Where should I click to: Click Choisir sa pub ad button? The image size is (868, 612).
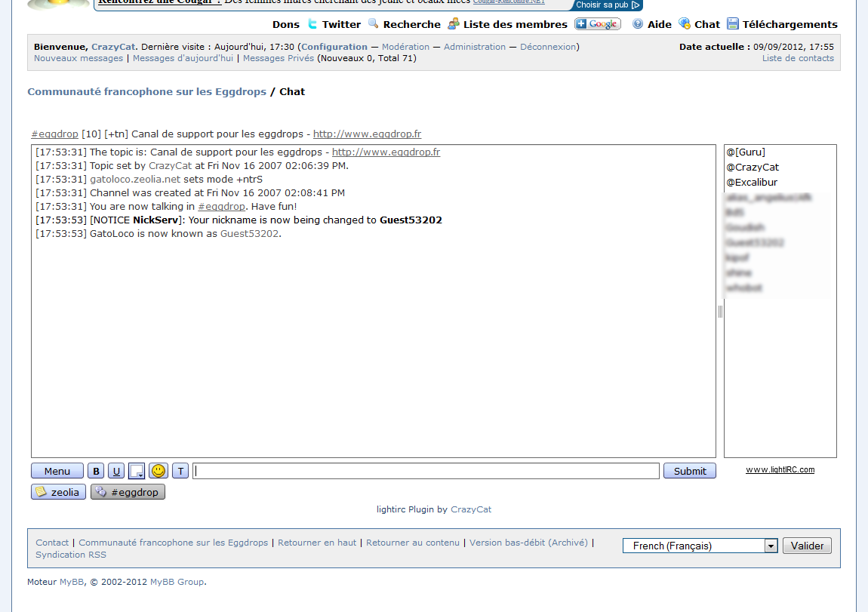tap(608, 5)
